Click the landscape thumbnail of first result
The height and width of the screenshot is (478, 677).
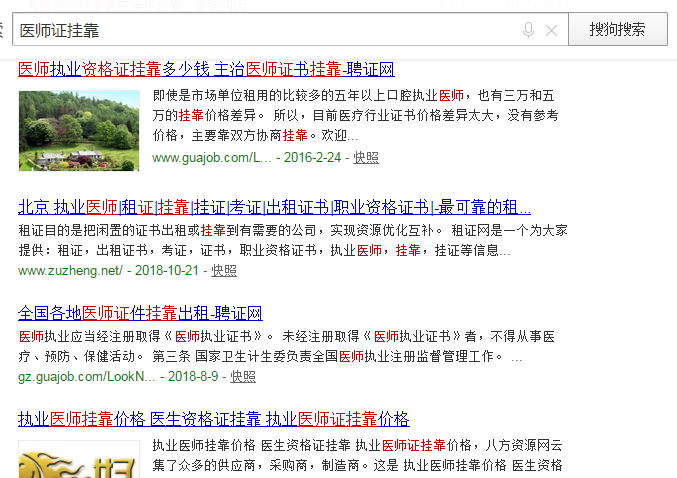(79, 131)
